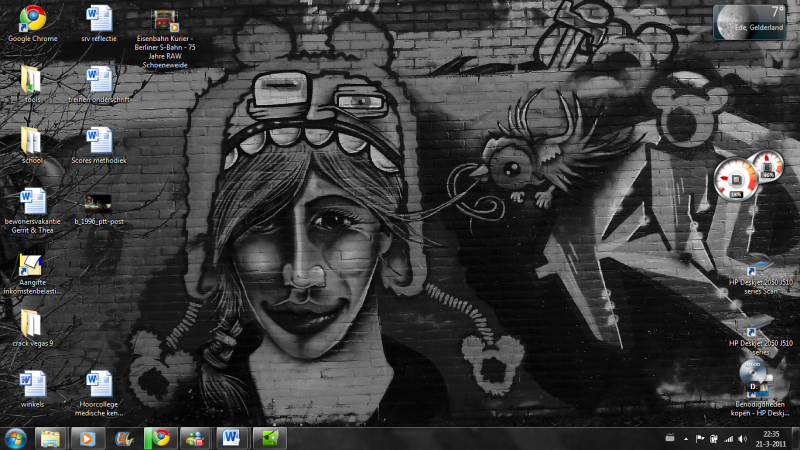Open the HP Deskjet 2050 J510 series shortcut
The height and width of the screenshot is (450, 800).
(761, 336)
